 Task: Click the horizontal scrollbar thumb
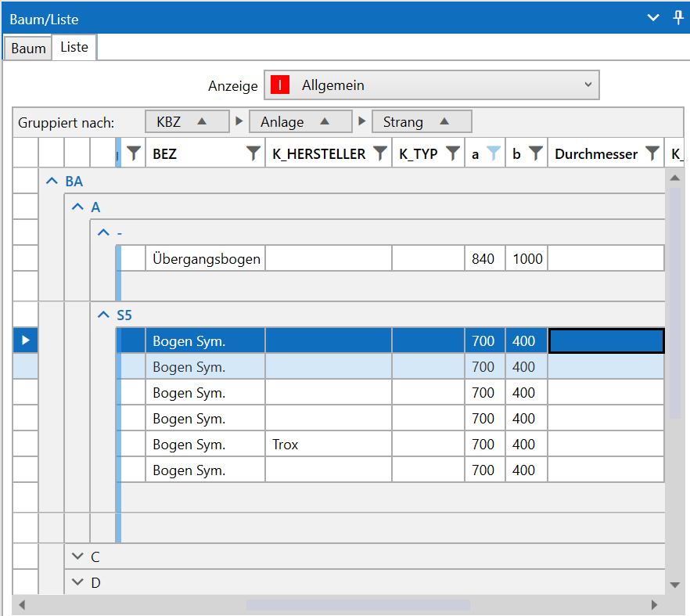[x=358, y=605]
